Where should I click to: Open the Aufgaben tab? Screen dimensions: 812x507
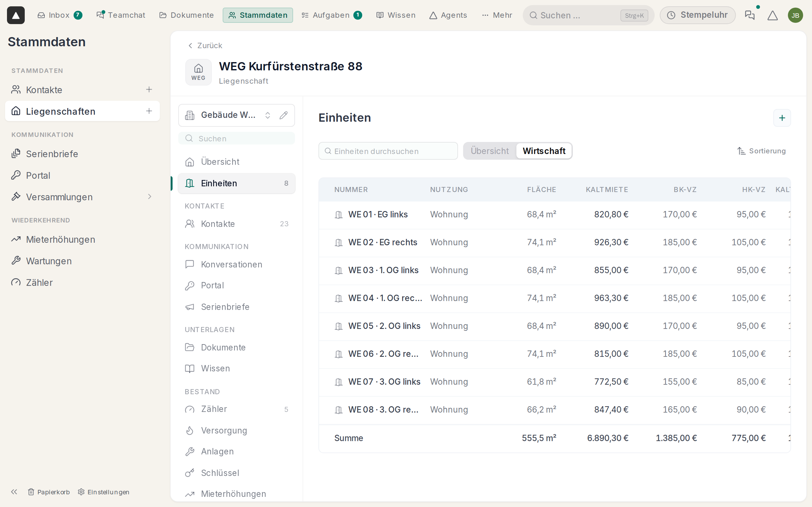pos(331,15)
